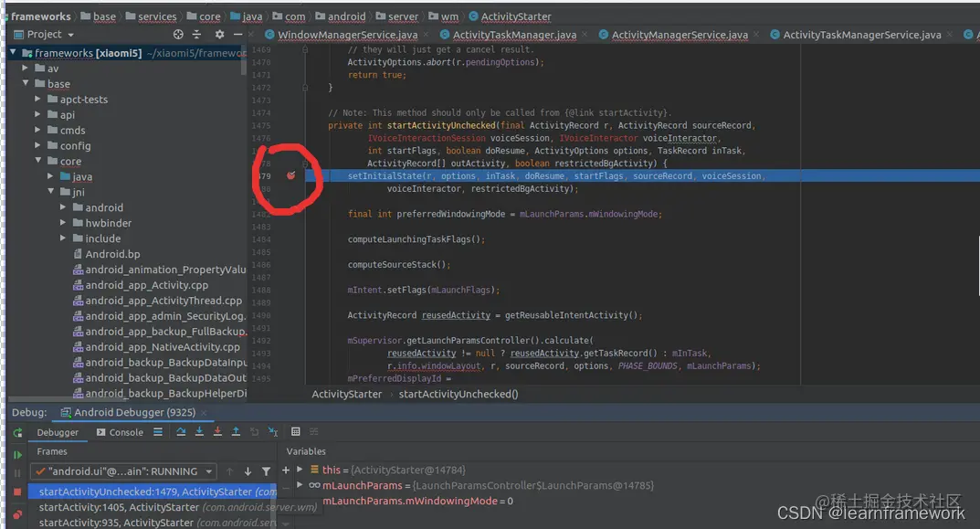The image size is (980, 529).
Task: Show execution point icon
Action: [158, 431]
